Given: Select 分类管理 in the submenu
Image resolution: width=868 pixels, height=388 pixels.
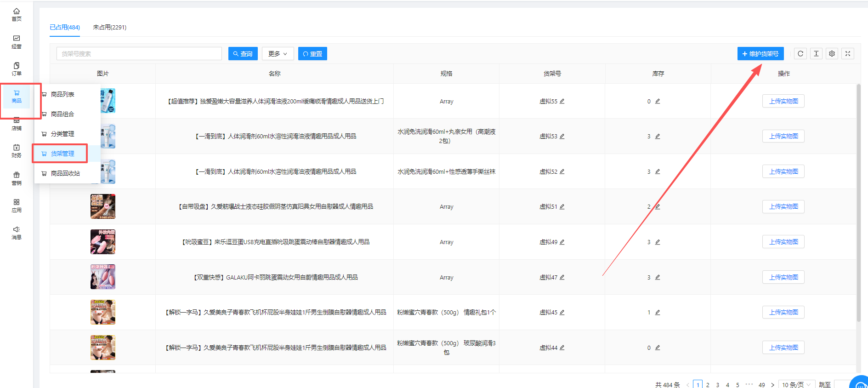Looking at the screenshot, I should pyautogui.click(x=62, y=134).
